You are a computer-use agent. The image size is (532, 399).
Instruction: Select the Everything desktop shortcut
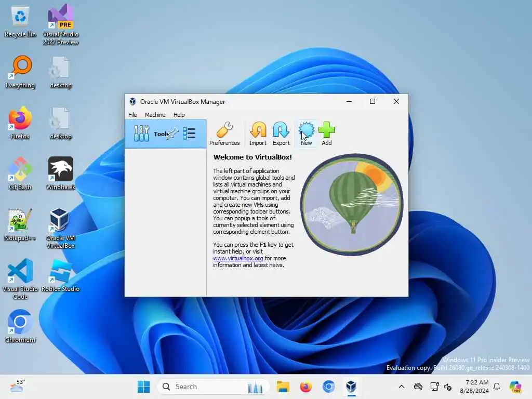(20, 72)
